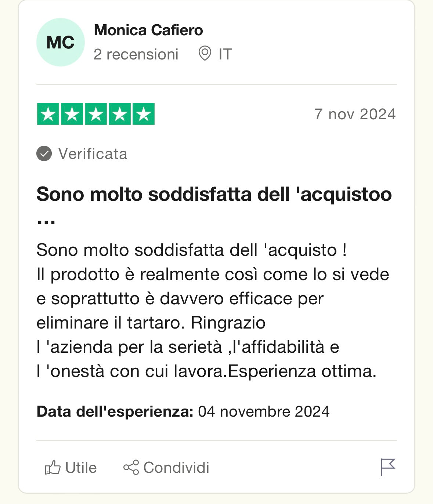
Task: Click the location pin icon
Action: pos(205,54)
